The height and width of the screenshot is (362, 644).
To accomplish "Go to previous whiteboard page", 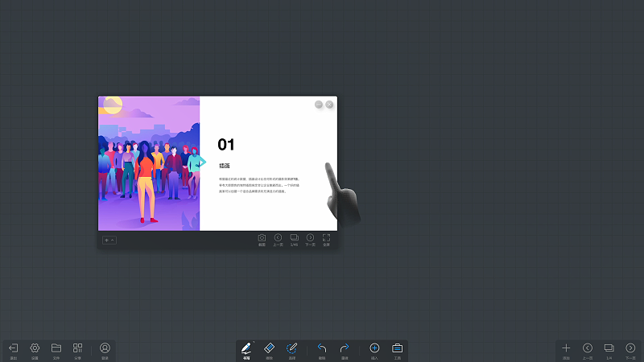I will pyautogui.click(x=588, y=349).
